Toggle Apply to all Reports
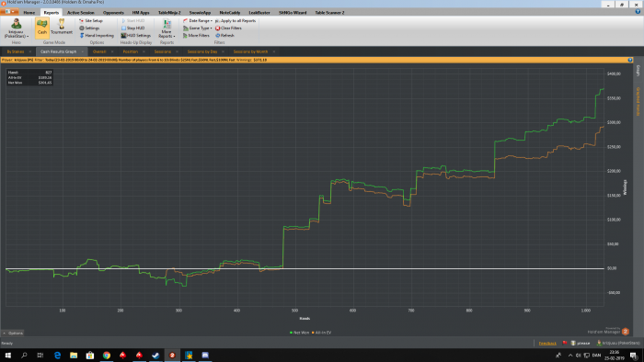This screenshot has height=362, width=644. coord(236,20)
